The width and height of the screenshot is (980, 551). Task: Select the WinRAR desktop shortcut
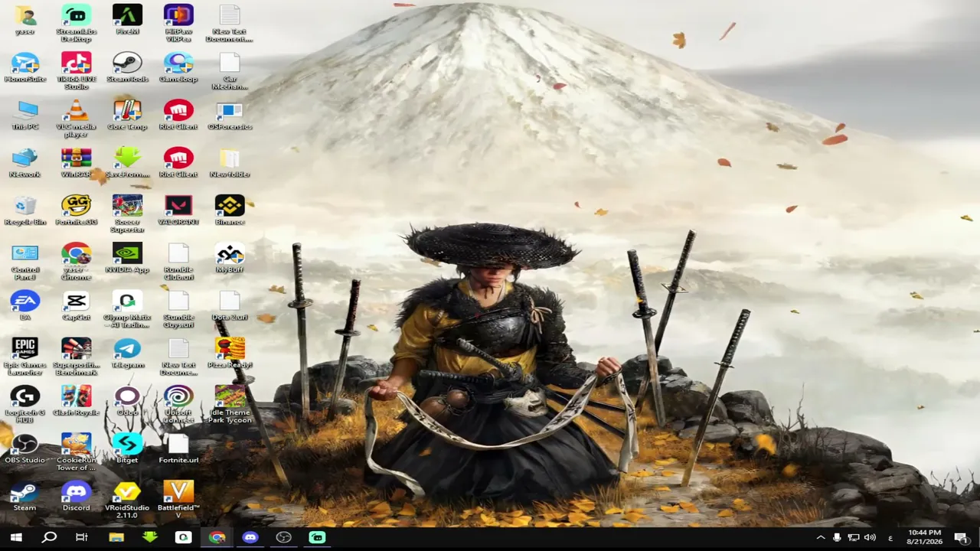76,162
